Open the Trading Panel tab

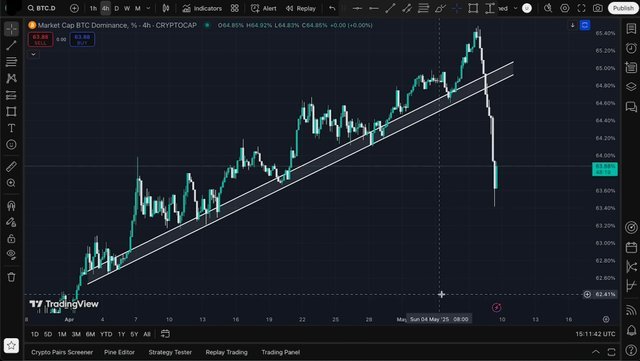pos(281,352)
